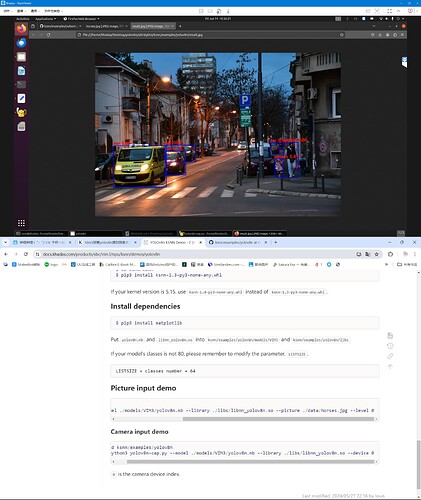This screenshot has height=500, width=421.
Task: Click the Picture input demo heading
Action: click(143, 388)
